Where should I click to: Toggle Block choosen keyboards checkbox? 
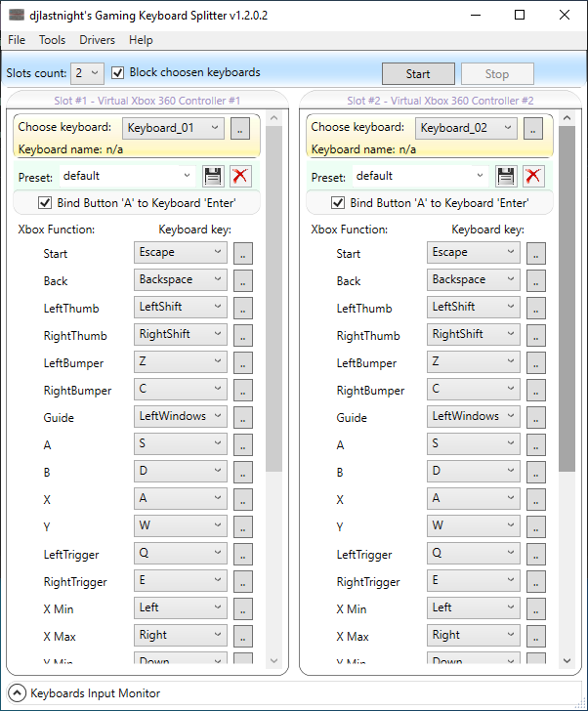click(x=117, y=72)
